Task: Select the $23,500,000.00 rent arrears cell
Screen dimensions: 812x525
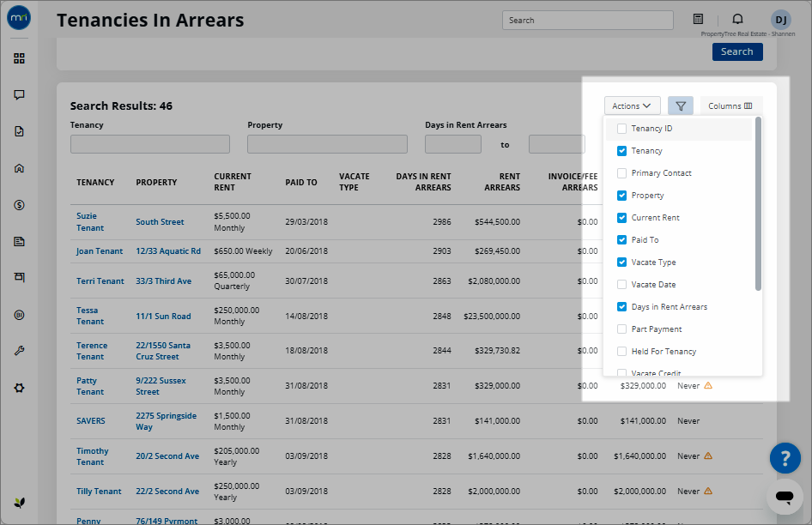Action: click(492, 316)
